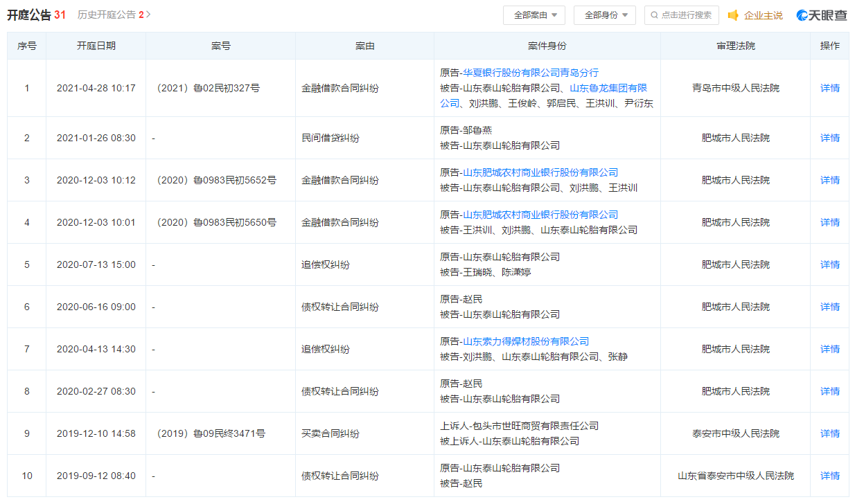The image size is (855, 504).
Task: View 详情 for case 鲁0983民初5650号
Action: [830, 222]
